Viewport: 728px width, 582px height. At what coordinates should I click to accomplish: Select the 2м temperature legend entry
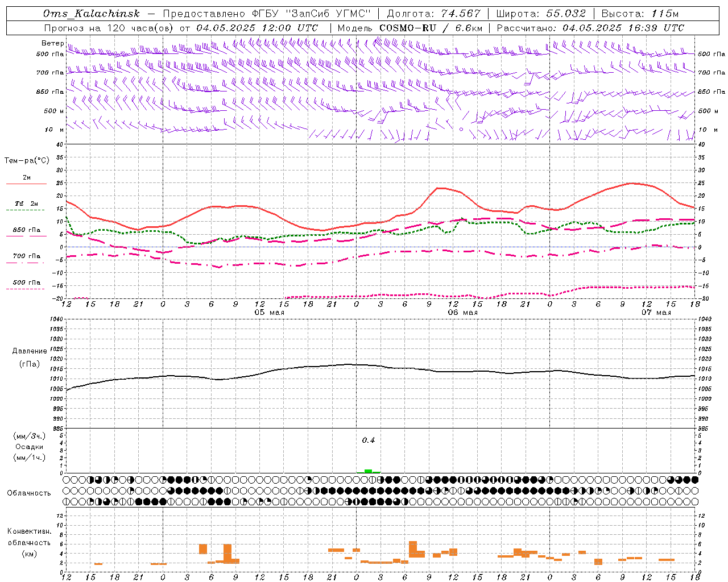click(x=27, y=177)
